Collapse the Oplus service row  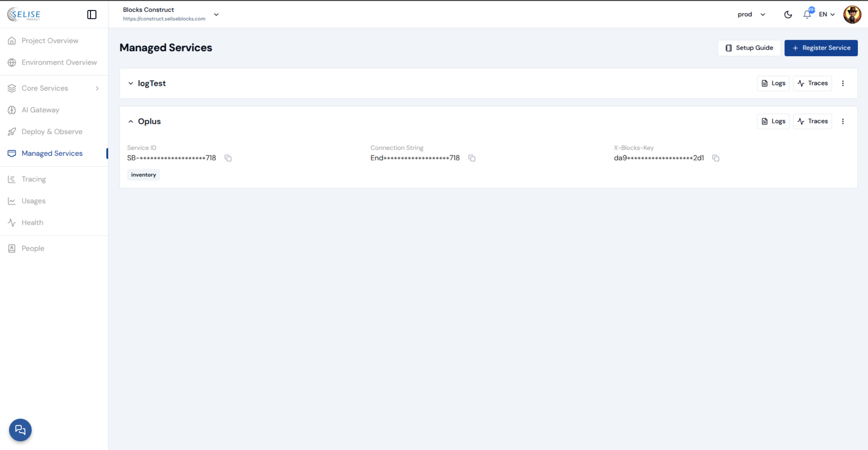131,121
